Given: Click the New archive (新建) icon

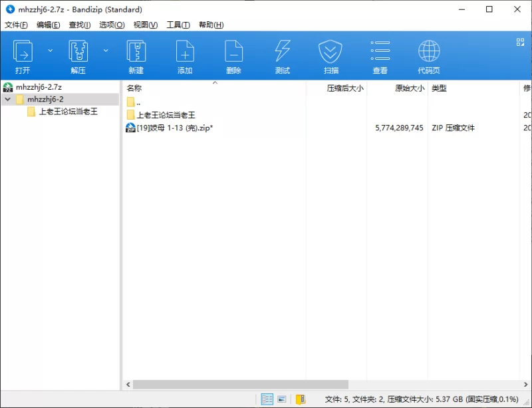Looking at the screenshot, I should (x=136, y=51).
